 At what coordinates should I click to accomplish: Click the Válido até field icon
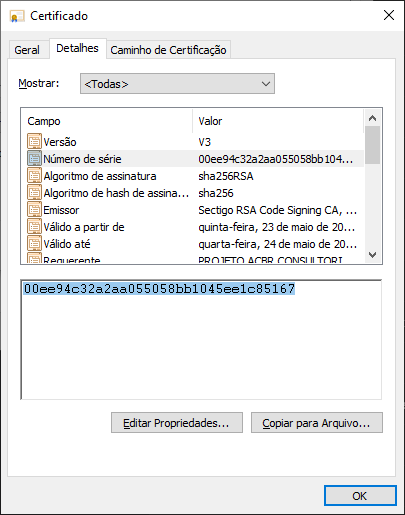(34, 243)
